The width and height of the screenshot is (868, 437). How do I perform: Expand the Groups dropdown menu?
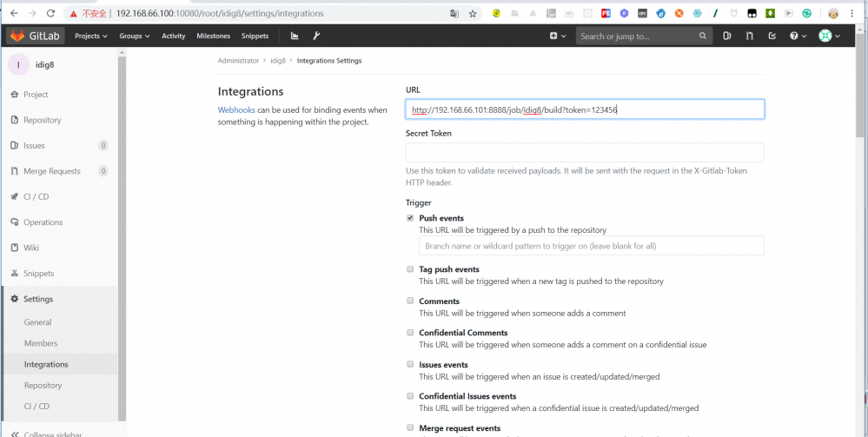134,36
